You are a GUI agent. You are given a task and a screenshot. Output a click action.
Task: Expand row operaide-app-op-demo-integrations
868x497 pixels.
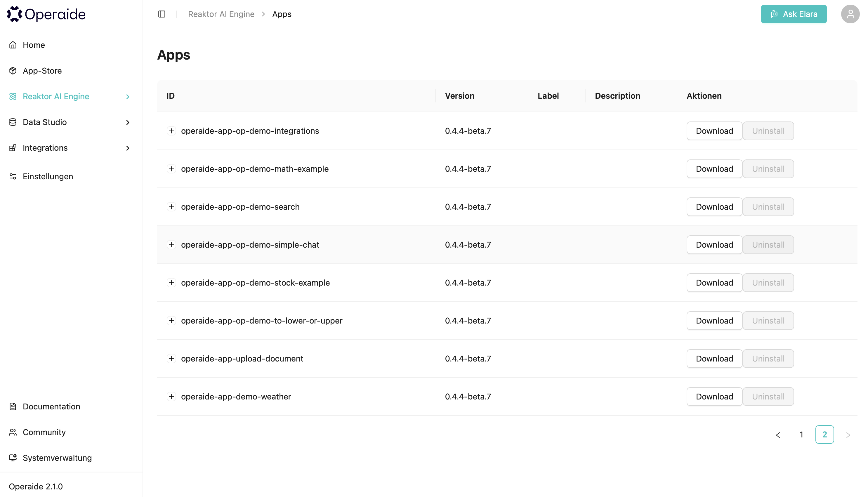171,131
